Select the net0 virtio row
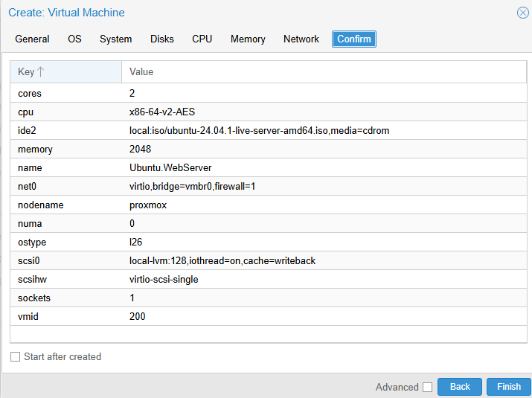532x398 pixels. 269,186
